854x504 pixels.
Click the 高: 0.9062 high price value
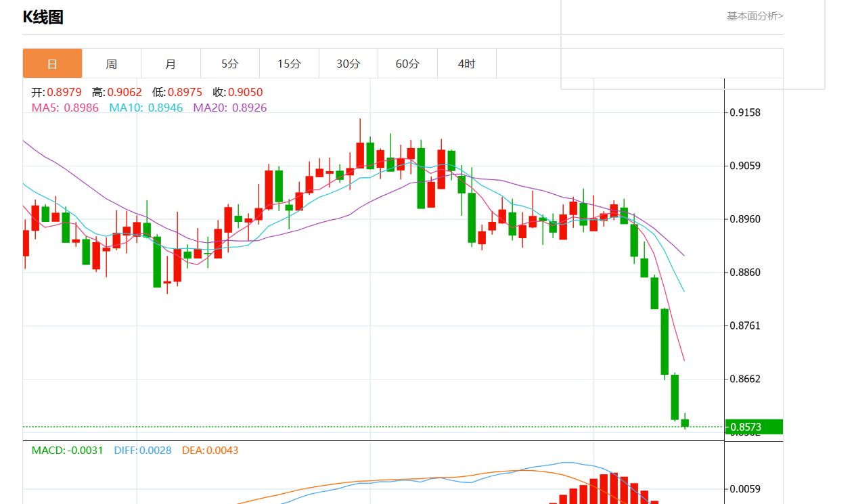(117, 92)
